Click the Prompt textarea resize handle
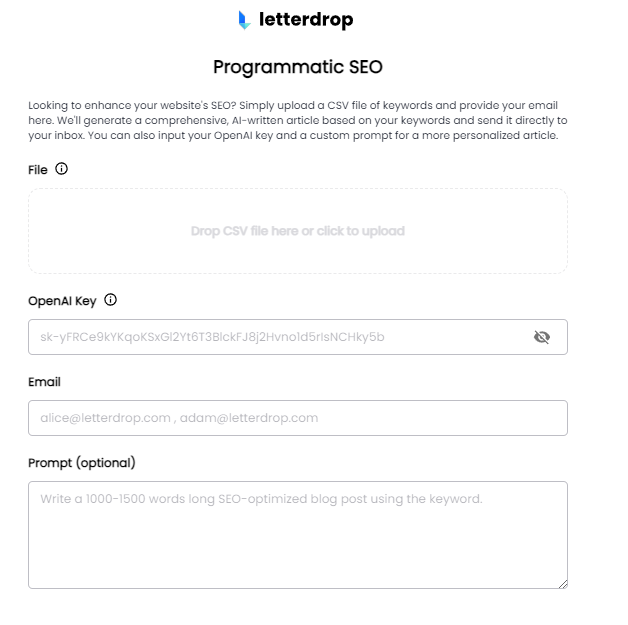This screenshot has width=628, height=625. [x=563, y=583]
